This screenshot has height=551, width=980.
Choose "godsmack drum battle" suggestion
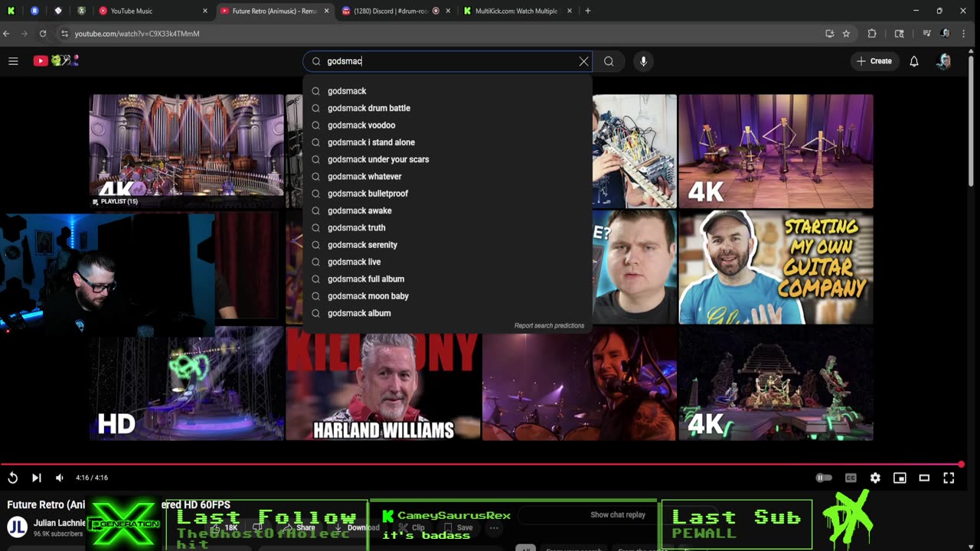(x=448, y=108)
